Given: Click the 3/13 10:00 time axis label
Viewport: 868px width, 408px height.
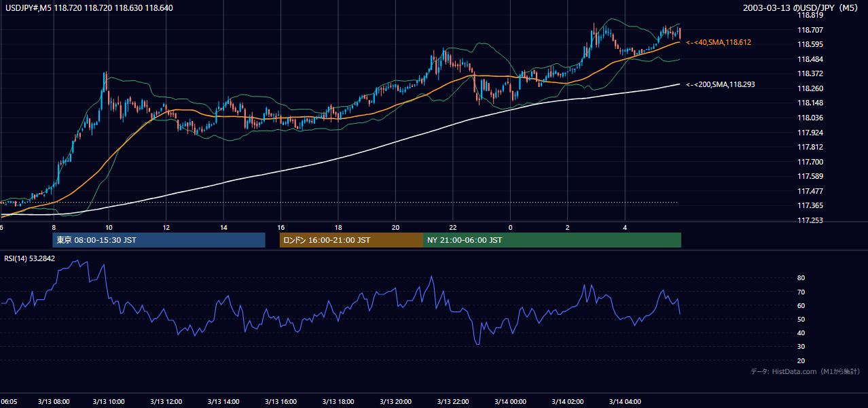Looking at the screenshot, I should 109,401.
